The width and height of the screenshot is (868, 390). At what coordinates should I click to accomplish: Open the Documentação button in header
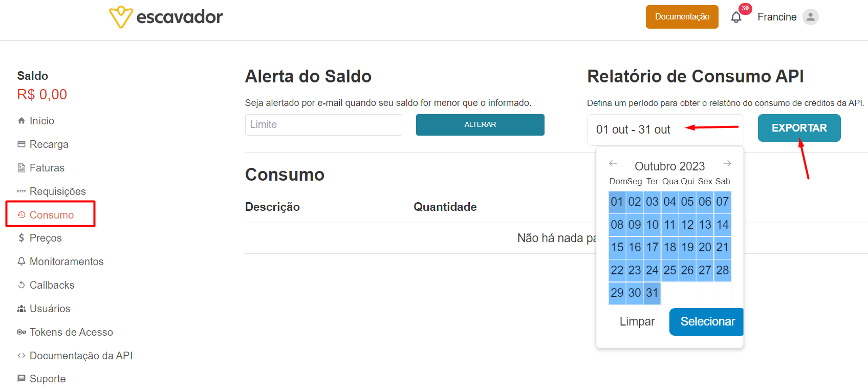[682, 17]
